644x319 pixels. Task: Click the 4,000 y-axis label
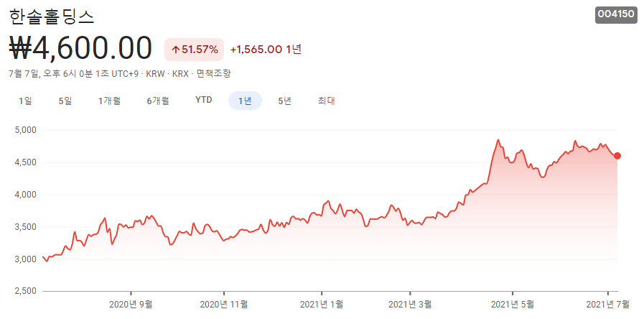point(27,195)
